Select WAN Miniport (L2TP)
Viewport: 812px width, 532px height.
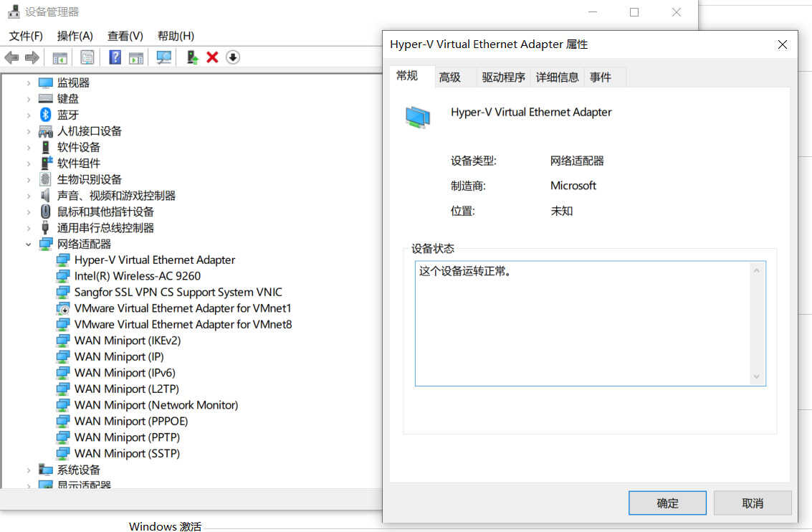(127, 389)
